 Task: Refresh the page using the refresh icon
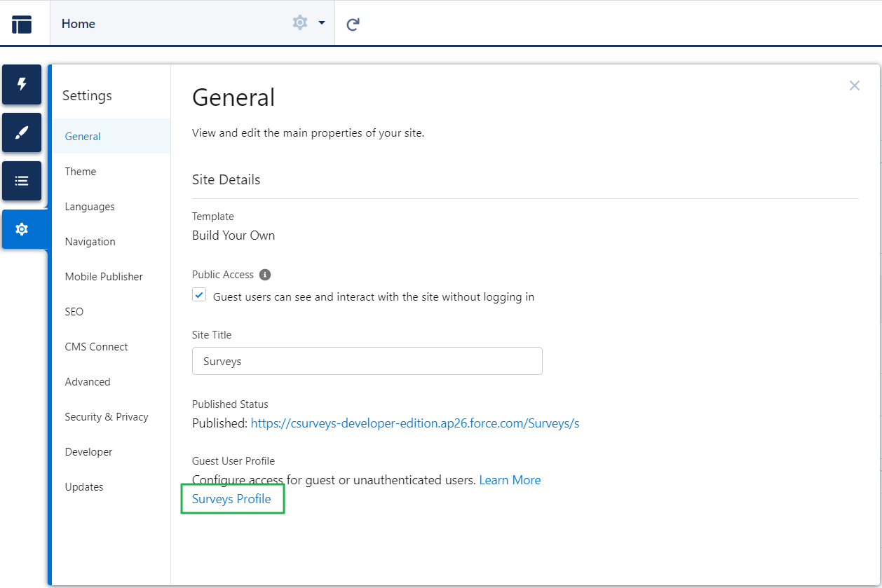click(x=353, y=23)
